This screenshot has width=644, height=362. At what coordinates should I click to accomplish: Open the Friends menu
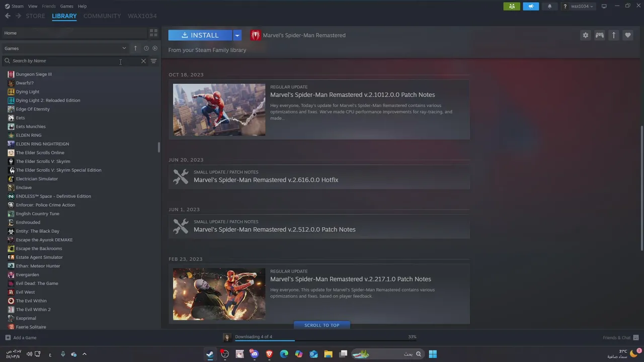click(x=49, y=6)
